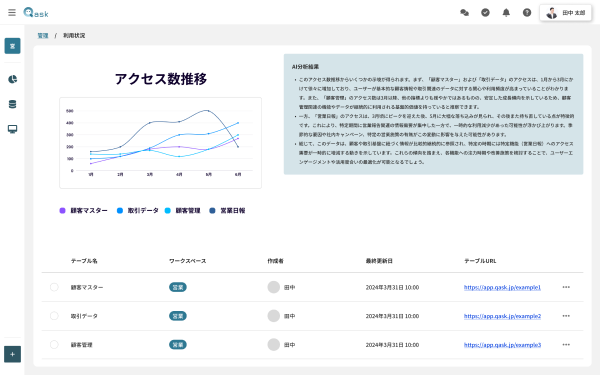Open https://app.qask.jp/example3 link

pyautogui.click(x=502, y=345)
